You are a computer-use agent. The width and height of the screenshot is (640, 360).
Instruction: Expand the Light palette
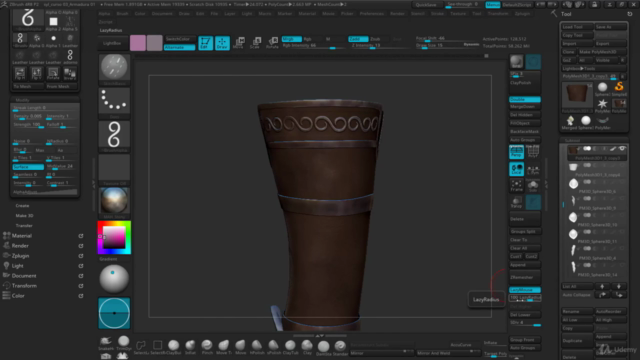tap(17, 266)
